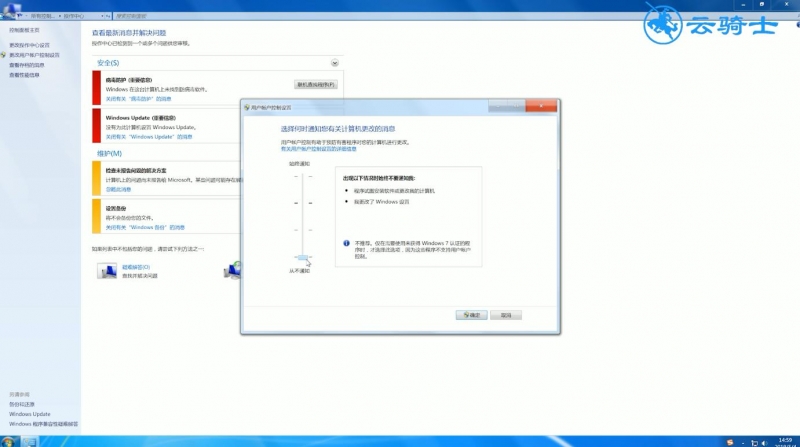800x447 pixels.
Task: Open 备份和还原 link at sidebar bottom
Action: point(21,404)
